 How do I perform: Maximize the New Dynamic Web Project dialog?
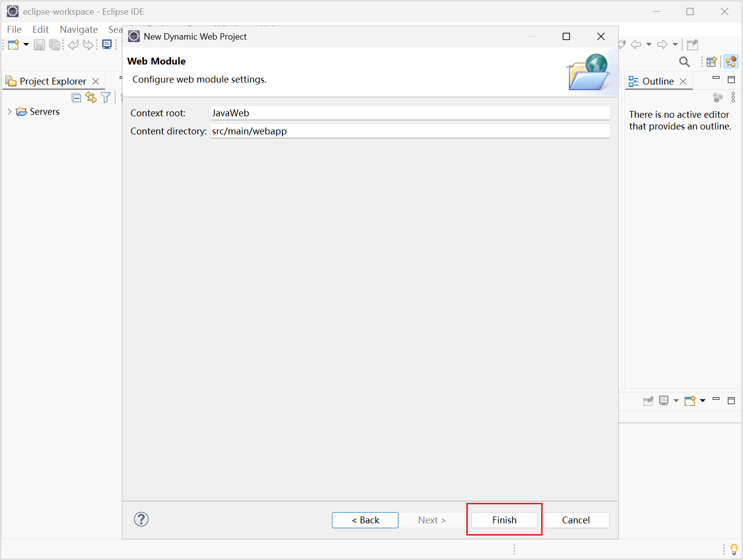coord(566,37)
